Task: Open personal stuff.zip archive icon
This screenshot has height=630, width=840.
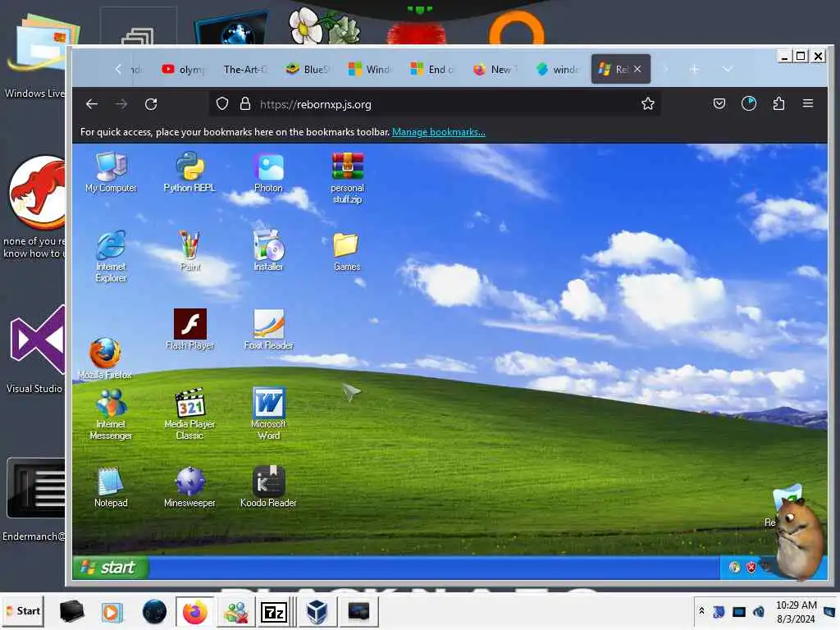Action: coord(347,177)
